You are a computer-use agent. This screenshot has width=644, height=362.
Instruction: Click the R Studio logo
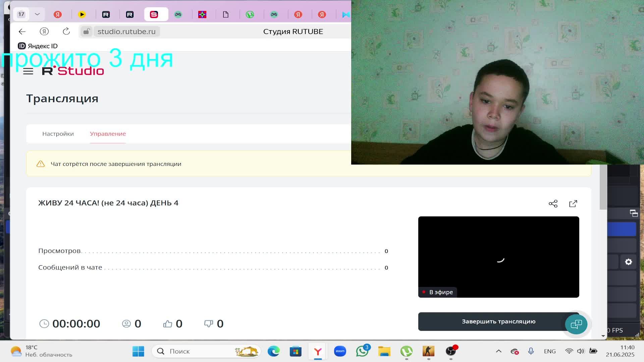pos(73,71)
